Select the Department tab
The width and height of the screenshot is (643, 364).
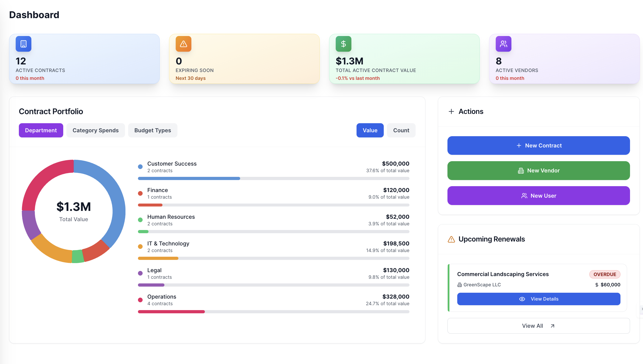[41, 130]
